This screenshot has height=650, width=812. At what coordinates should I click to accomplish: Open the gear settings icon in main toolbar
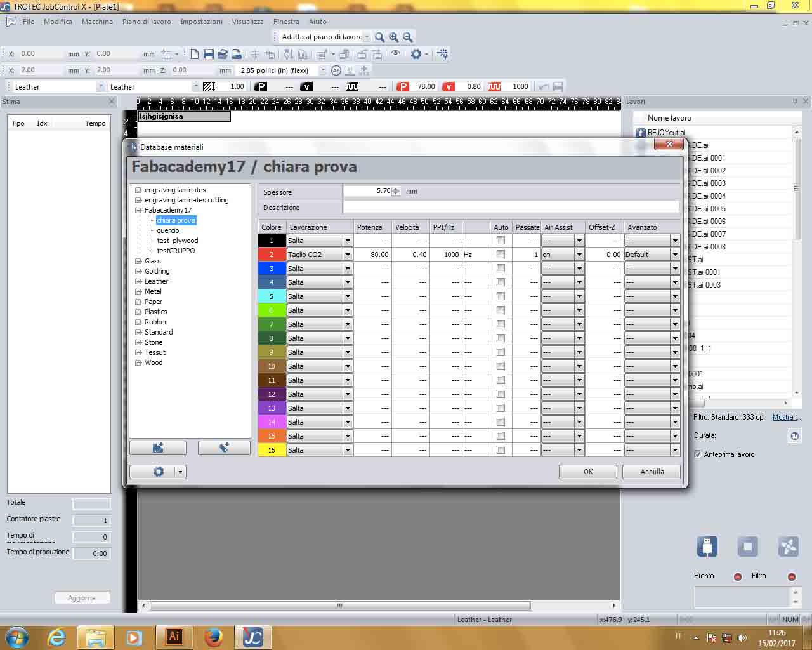tap(416, 54)
